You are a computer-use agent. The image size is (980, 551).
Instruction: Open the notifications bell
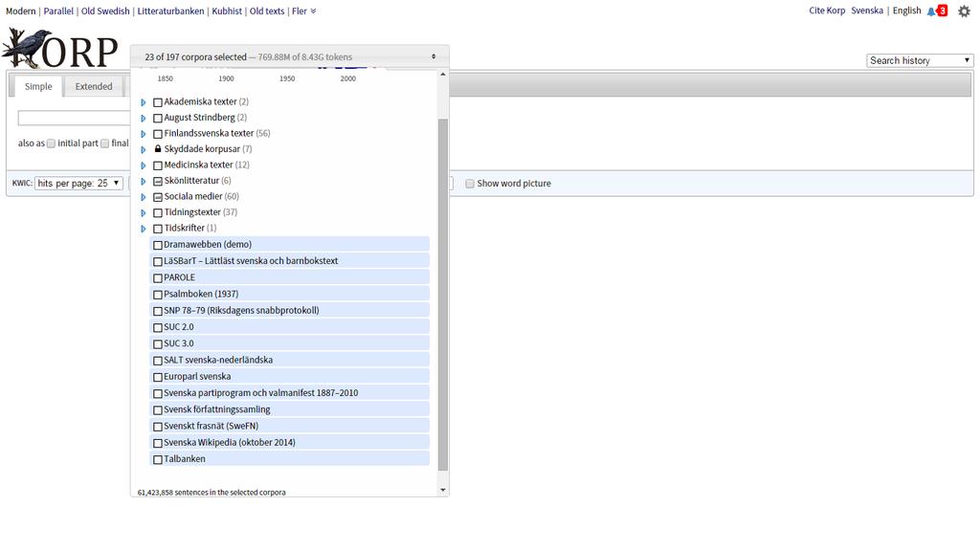click(931, 11)
